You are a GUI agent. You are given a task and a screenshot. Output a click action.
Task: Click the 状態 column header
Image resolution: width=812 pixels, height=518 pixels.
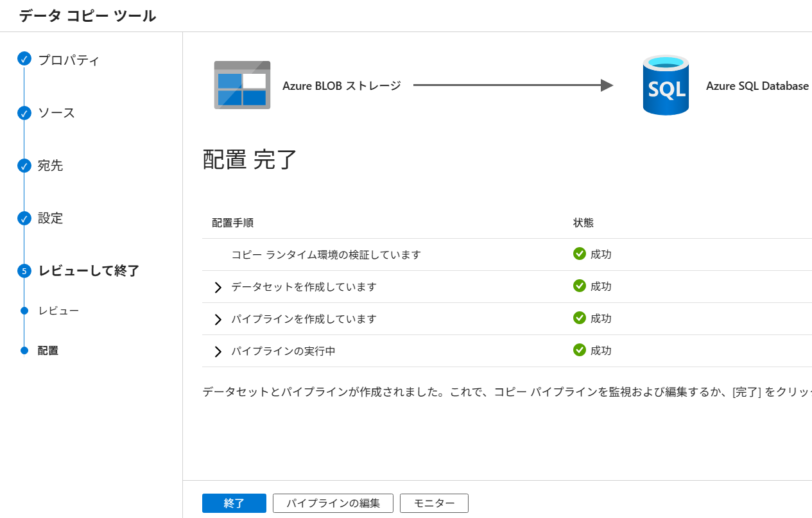pyautogui.click(x=583, y=223)
